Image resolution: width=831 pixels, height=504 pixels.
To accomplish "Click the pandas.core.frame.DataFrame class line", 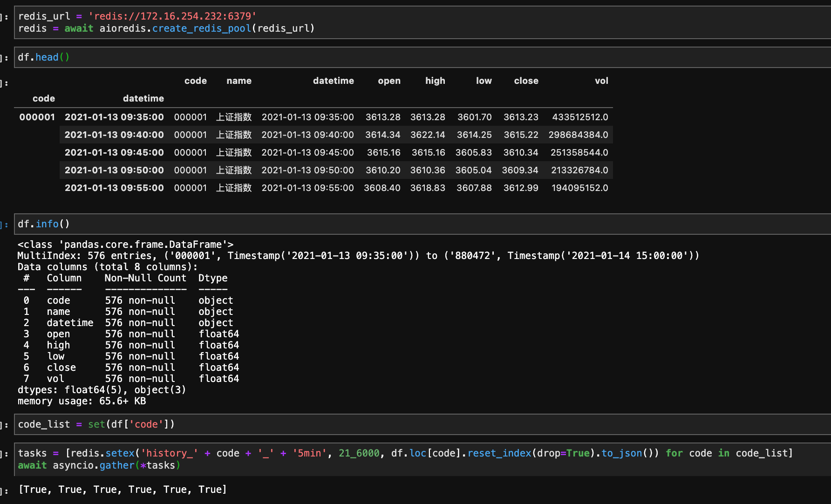I will [125, 245].
